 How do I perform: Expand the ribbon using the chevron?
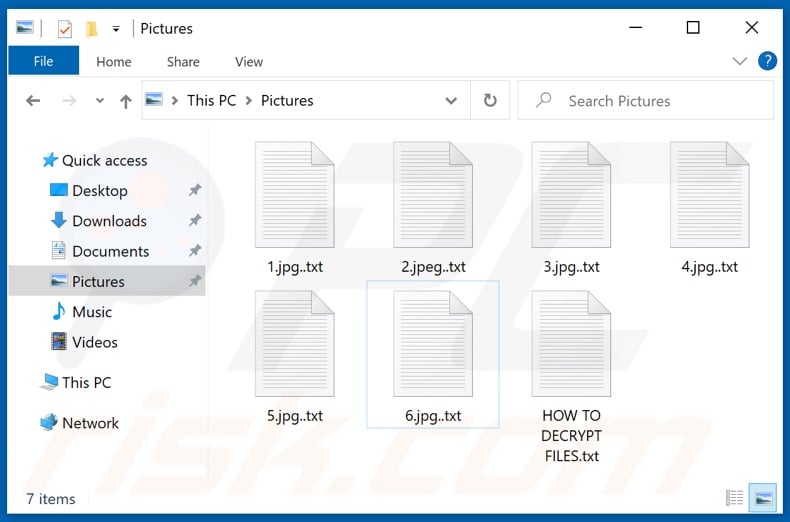click(x=740, y=61)
